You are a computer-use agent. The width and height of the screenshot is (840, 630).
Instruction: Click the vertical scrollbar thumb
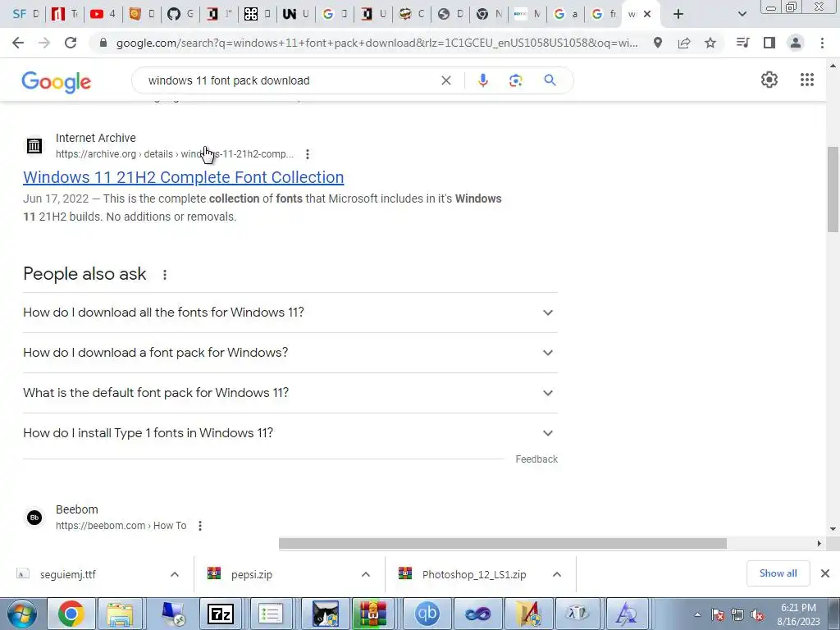[x=833, y=189]
